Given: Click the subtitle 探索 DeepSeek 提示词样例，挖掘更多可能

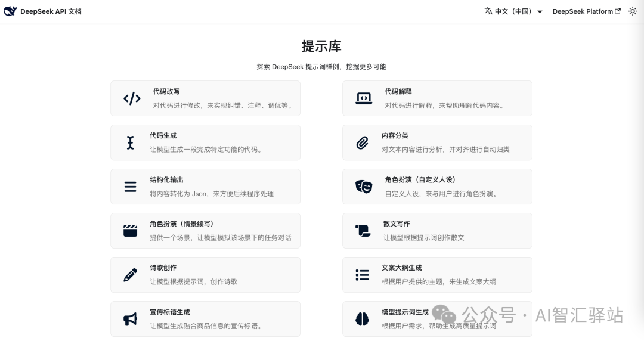Looking at the screenshot, I should pyautogui.click(x=321, y=67).
